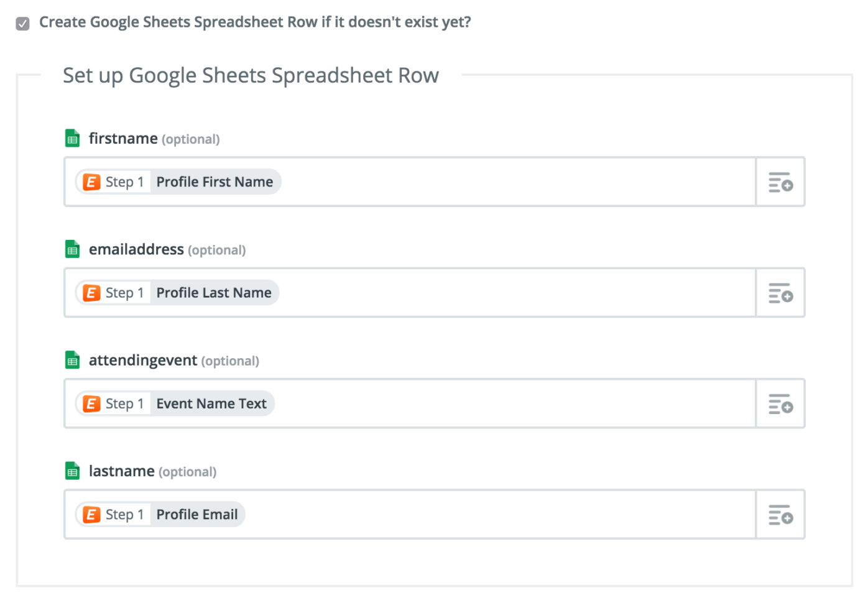Select the Eventbrite icon in Profile First Name pill
Image resolution: width=868 pixels, height=603 pixels.
(91, 182)
